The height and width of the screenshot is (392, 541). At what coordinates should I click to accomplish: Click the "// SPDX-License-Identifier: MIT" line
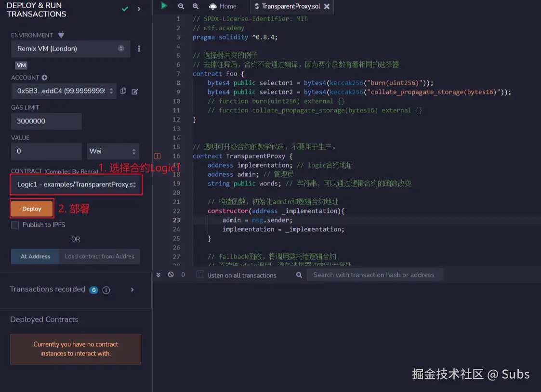250,19
